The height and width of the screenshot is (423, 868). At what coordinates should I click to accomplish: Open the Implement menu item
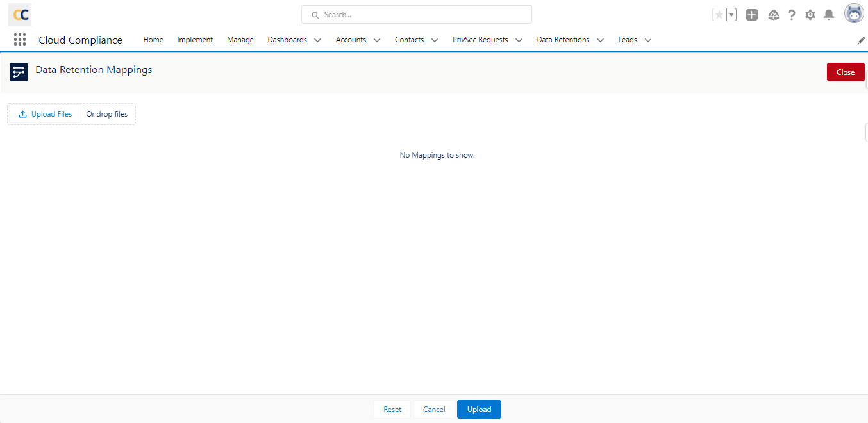click(x=195, y=40)
